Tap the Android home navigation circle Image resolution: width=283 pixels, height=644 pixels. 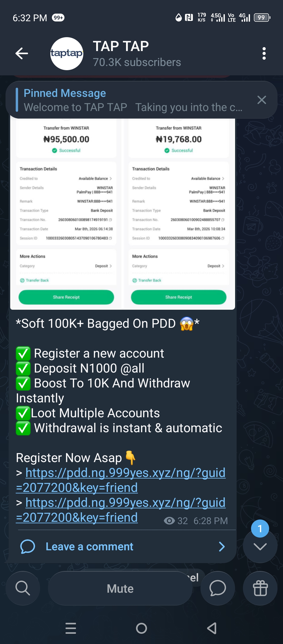tap(141, 628)
